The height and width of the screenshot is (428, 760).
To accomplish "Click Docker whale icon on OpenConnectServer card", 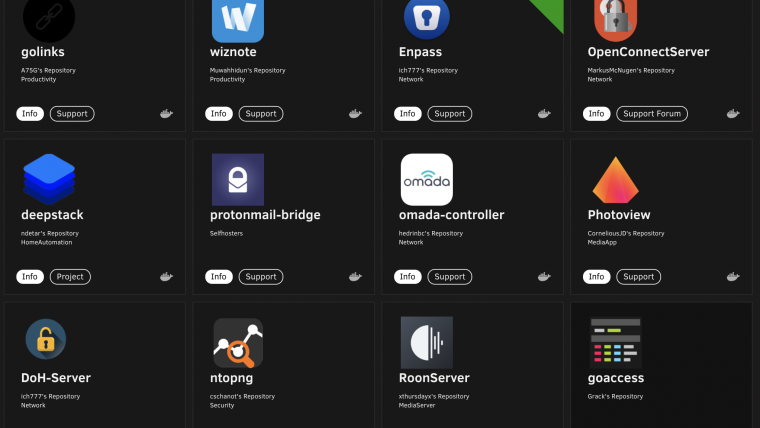I will pyautogui.click(x=733, y=114).
